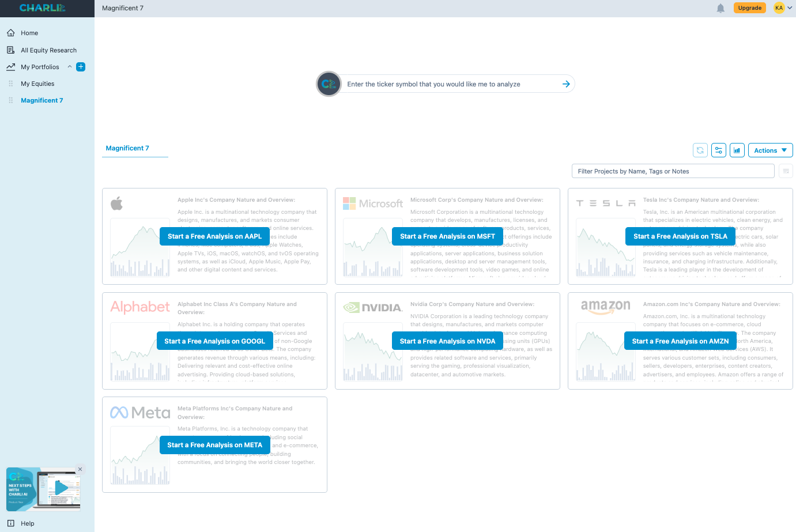Click the refresh portfolio icon
This screenshot has height=532, width=796.
pos(700,150)
